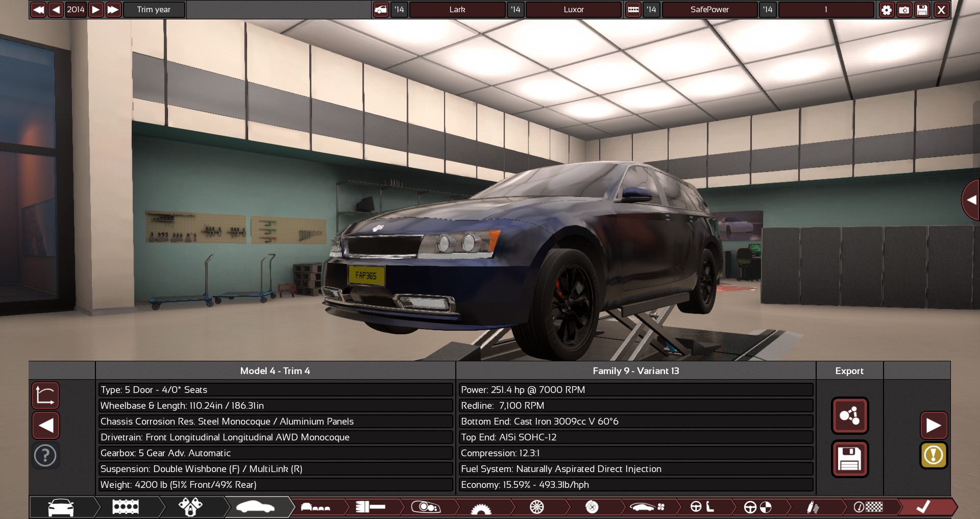
Task: Open the interior steering wheel and seat tab
Action: click(702, 507)
